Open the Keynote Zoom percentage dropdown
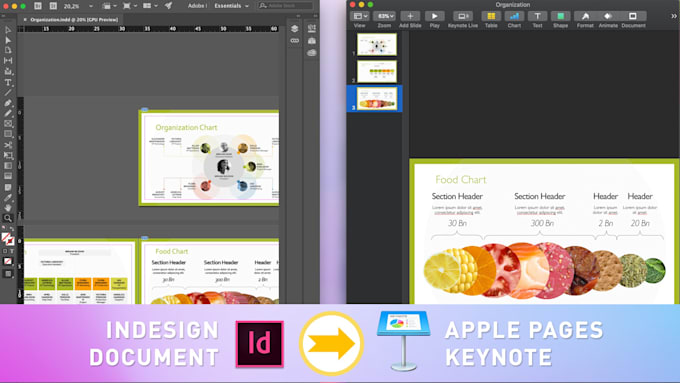The image size is (680, 383). click(x=384, y=16)
